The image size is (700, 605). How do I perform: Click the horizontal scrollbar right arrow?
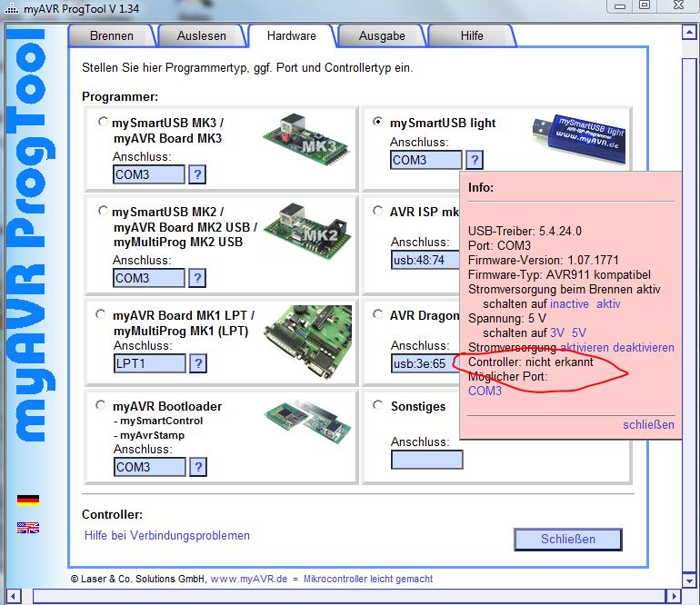click(674, 596)
